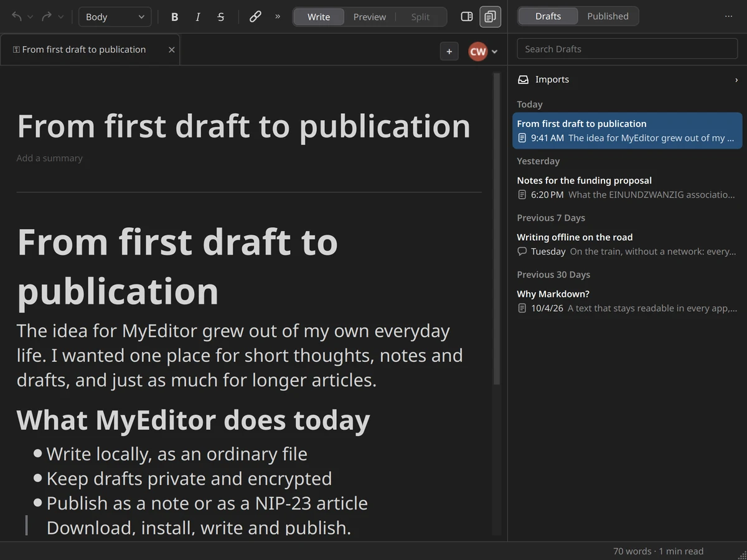The image size is (747, 560).
Task: Click the top document title text
Action: [x=243, y=126]
